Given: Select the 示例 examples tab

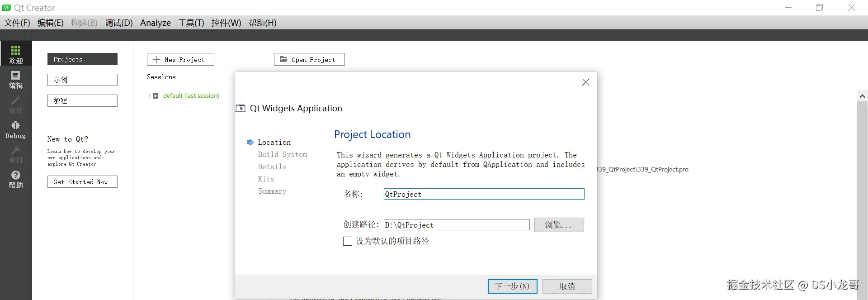Looking at the screenshot, I should (82, 80).
